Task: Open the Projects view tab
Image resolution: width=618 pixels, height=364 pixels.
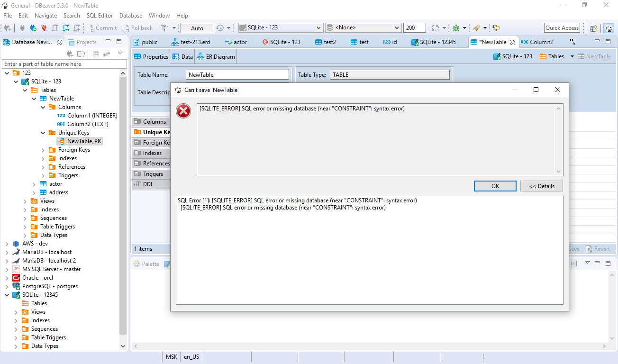Action: point(82,42)
